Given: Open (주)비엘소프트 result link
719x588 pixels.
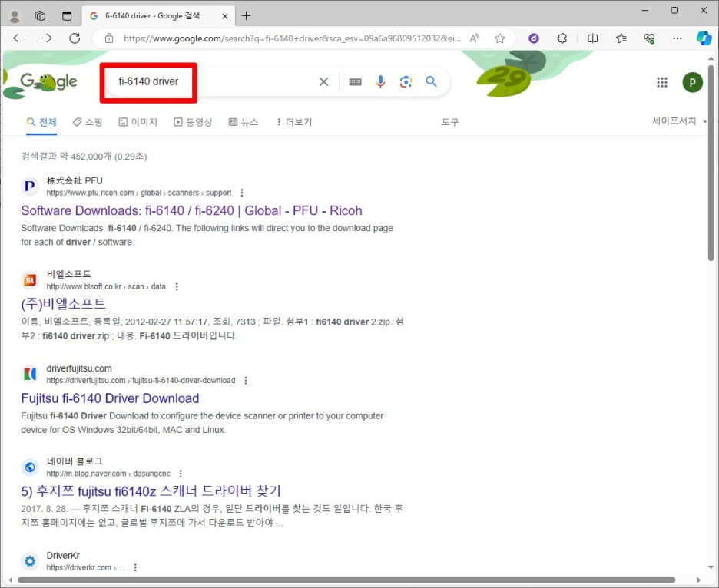Looking at the screenshot, I should pyautogui.click(x=63, y=303).
